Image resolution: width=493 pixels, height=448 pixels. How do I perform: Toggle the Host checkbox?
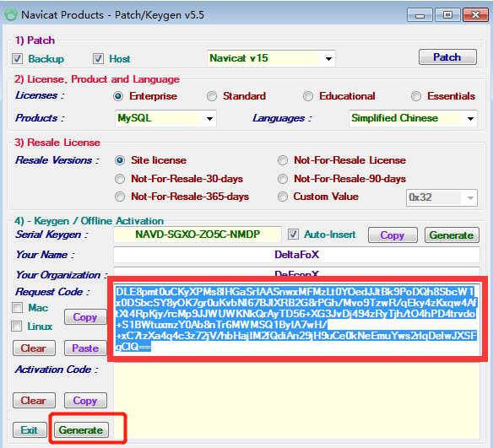(98, 59)
